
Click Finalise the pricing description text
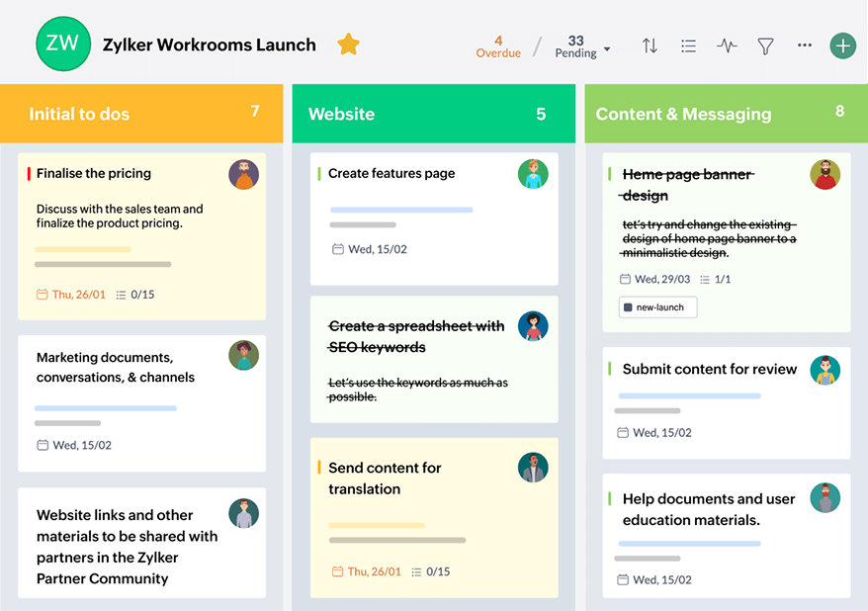coord(120,216)
